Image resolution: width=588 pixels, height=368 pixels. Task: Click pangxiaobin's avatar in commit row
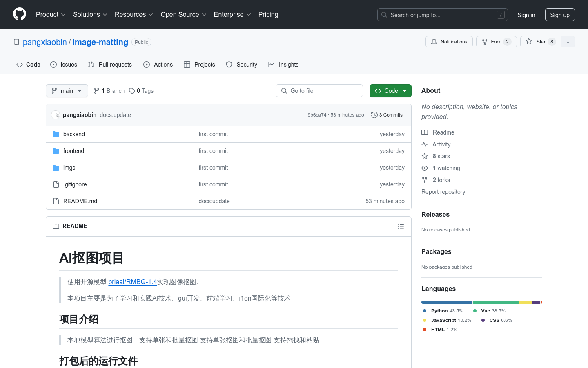pyautogui.click(x=56, y=115)
